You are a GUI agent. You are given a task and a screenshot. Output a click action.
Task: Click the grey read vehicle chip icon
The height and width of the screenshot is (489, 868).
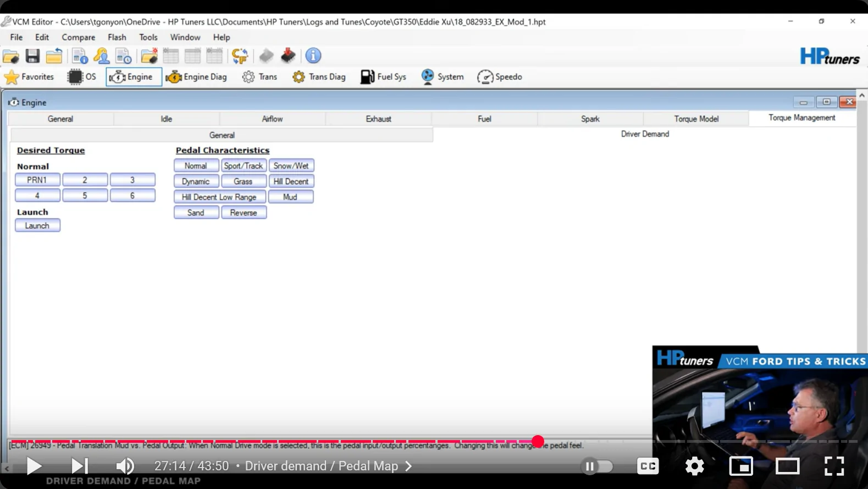(267, 56)
